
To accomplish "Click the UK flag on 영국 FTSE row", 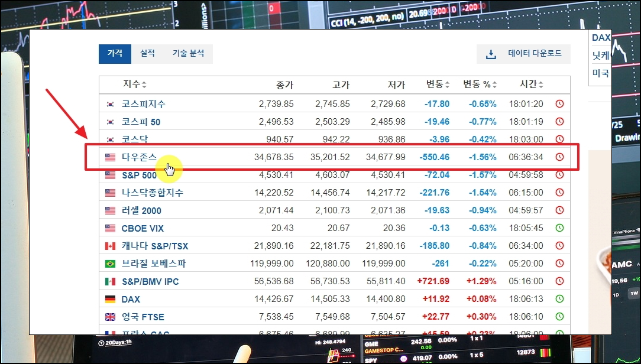I will pyautogui.click(x=110, y=317).
